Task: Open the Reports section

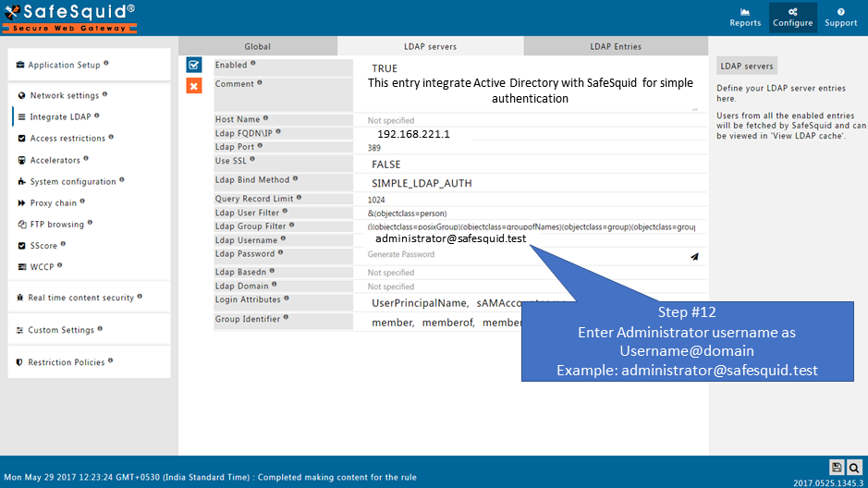Action: (x=744, y=18)
